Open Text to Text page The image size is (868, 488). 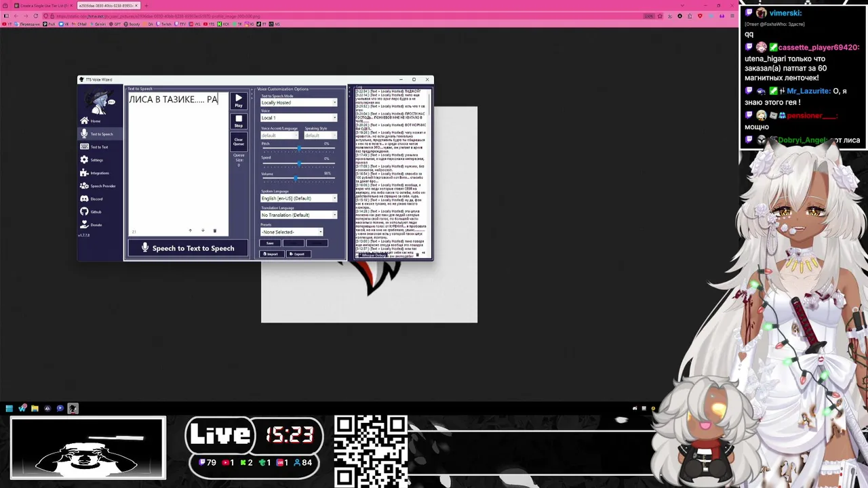tap(99, 146)
